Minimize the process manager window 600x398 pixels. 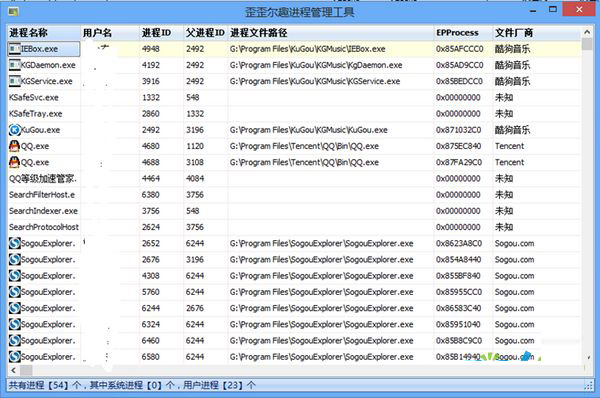pos(533,11)
